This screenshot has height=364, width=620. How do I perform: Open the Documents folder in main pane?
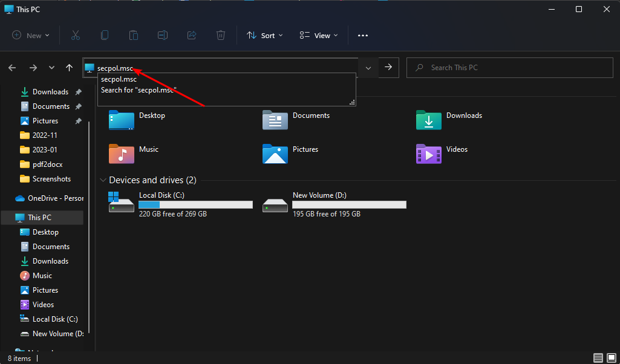(296, 120)
